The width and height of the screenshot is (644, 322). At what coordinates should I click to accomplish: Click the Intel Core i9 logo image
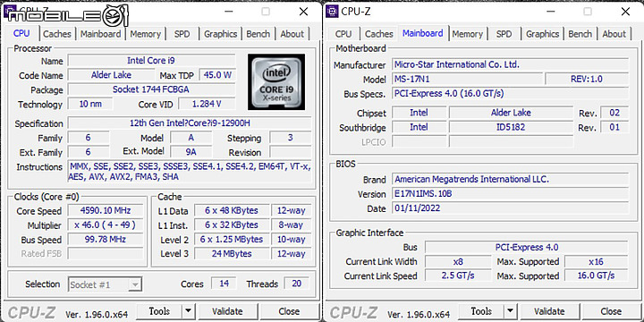coord(276,82)
